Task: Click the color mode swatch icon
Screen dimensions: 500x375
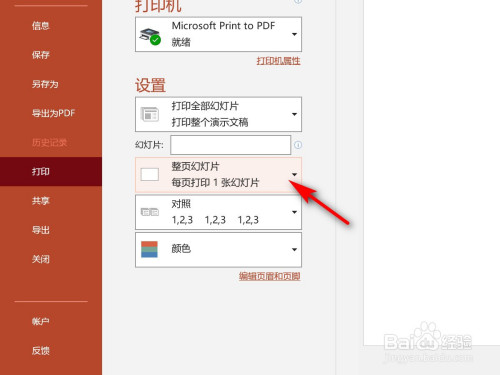Action: point(149,249)
